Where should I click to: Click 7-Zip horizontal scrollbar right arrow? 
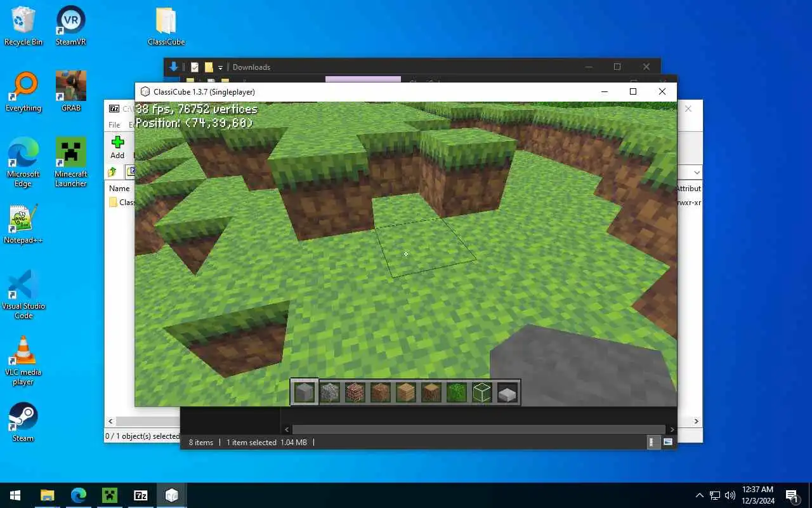click(x=696, y=421)
